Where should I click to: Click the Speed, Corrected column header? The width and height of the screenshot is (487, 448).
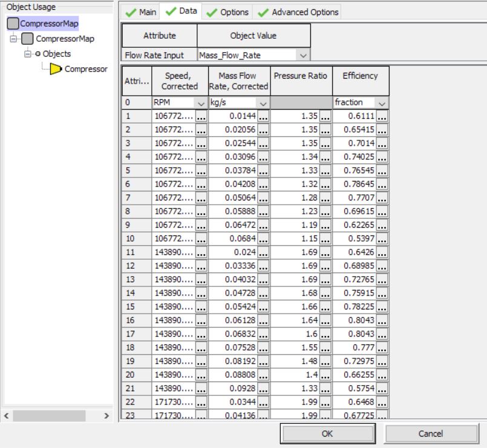point(180,81)
